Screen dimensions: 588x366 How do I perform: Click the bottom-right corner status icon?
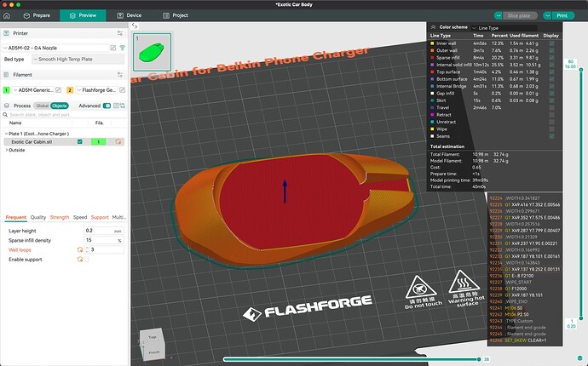click(580, 359)
